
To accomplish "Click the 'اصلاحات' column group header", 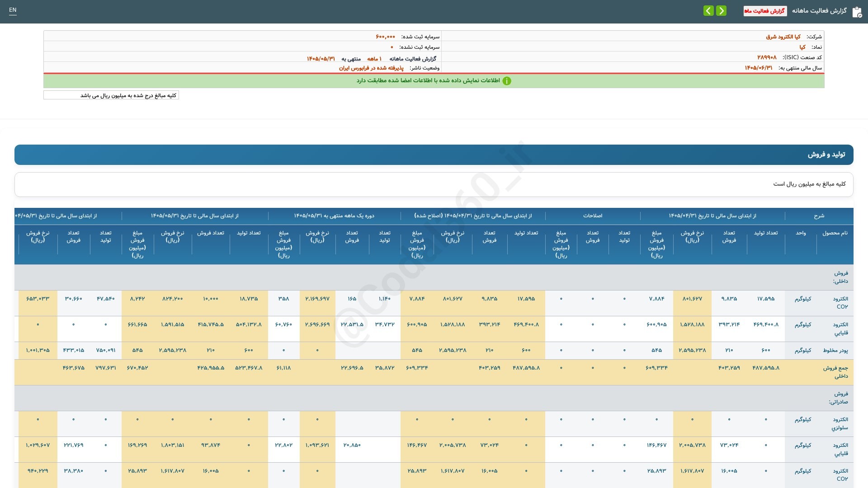I will pyautogui.click(x=593, y=216).
